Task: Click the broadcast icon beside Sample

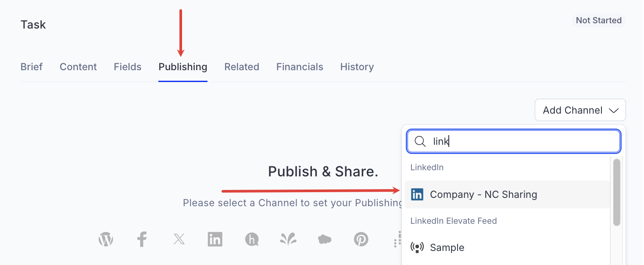Action: pos(418,247)
